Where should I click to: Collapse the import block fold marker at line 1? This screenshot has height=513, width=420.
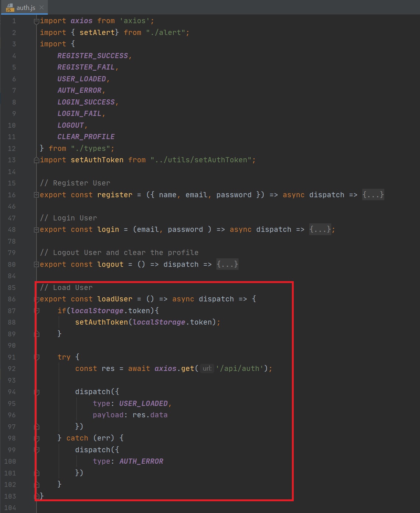pyautogui.click(x=36, y=21)
